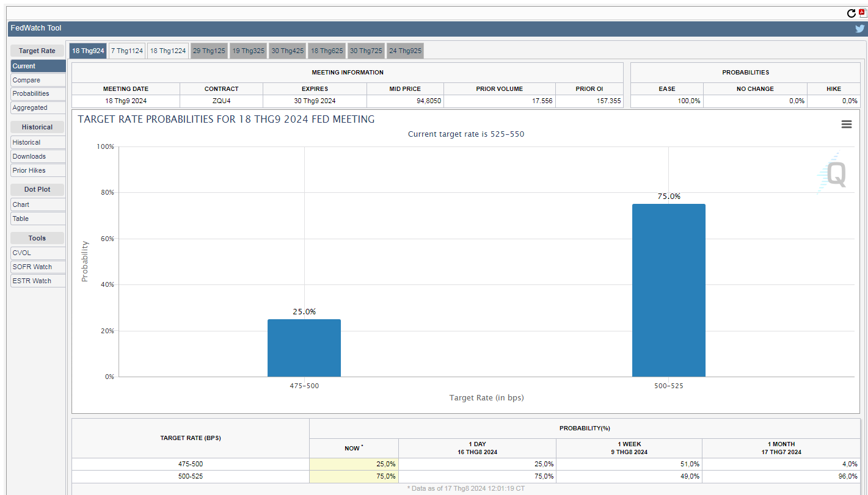Click the 1 MONTH 96,0% cell
Screen dimensions: 868x495
(x=781, y=476)
